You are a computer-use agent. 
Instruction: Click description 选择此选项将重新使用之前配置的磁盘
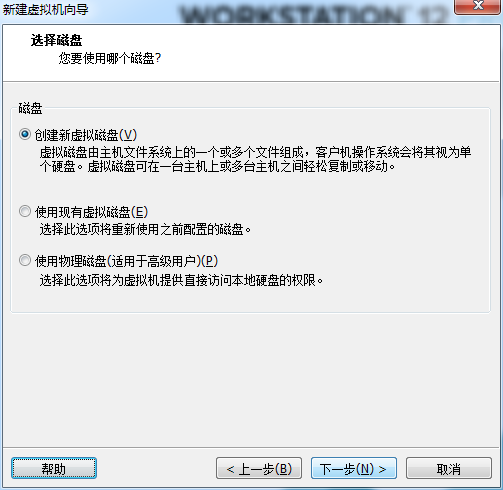click(145, 229)
